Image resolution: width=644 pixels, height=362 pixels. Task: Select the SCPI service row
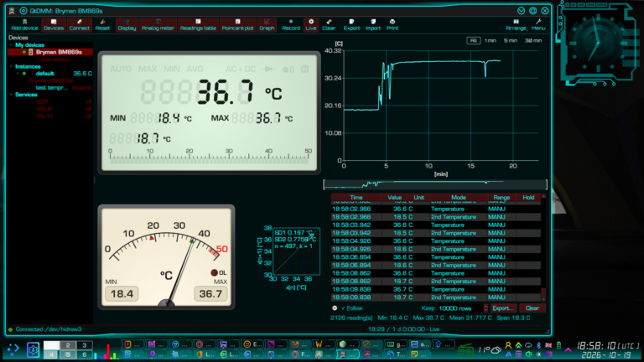(50, 101)
